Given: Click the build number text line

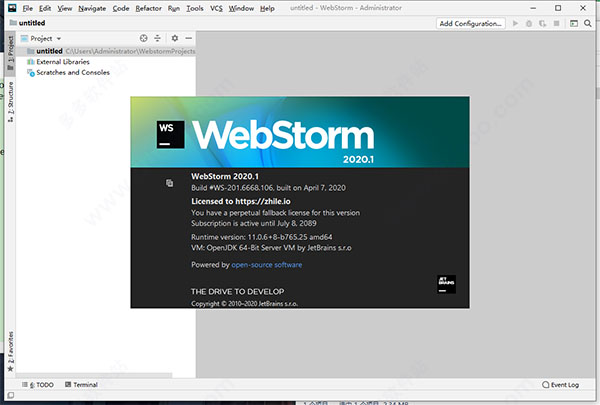Looking at the screenshot, I should pos(268,188).
